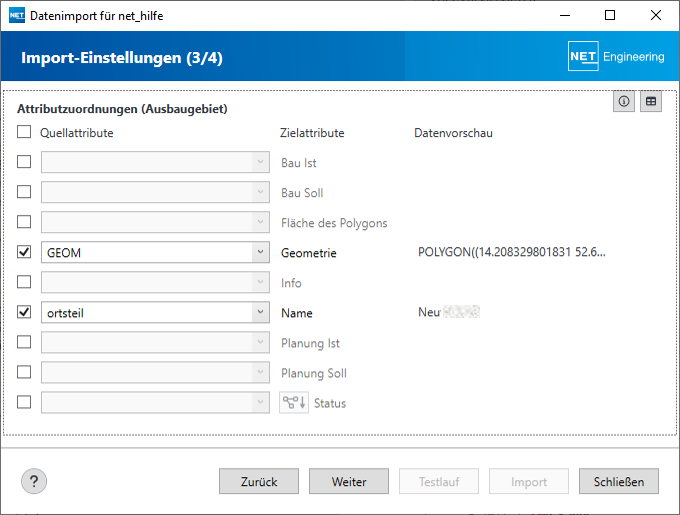Go back with the Zurück button
The height and width of the screenshot is (515, 680).
coord(259,481)
